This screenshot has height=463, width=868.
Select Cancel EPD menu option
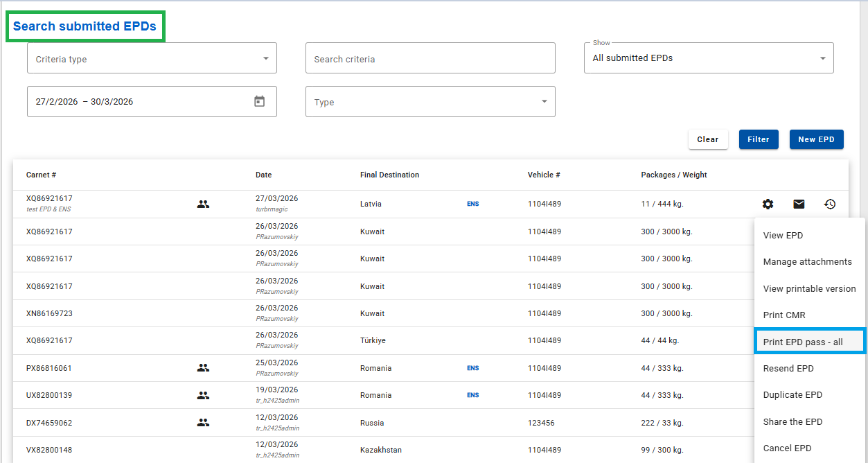pyautogui.click(x=787, y=448)
